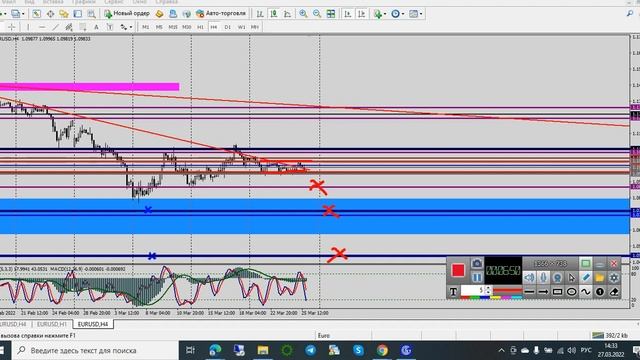
Task: Open Telegram from the taskbar
Action: click(311, 350)
